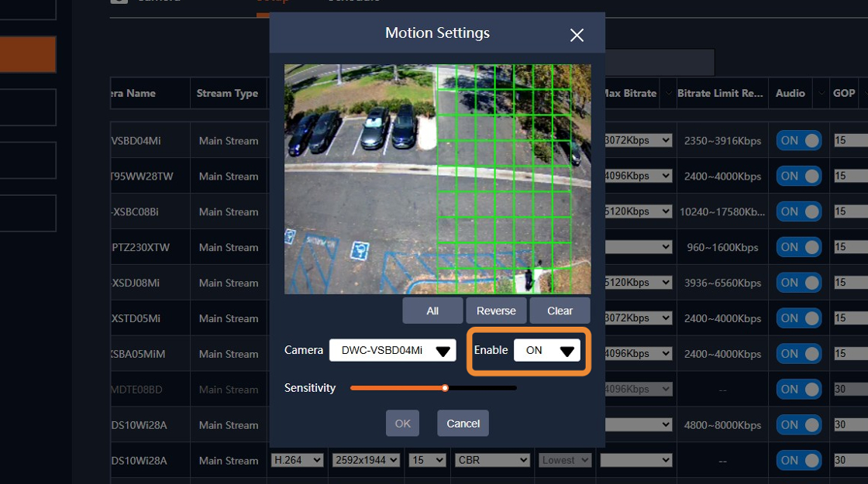
Task: Open Max Bitrate dropdown in XSBC08Bi row
Action: (x=639, y=211)
